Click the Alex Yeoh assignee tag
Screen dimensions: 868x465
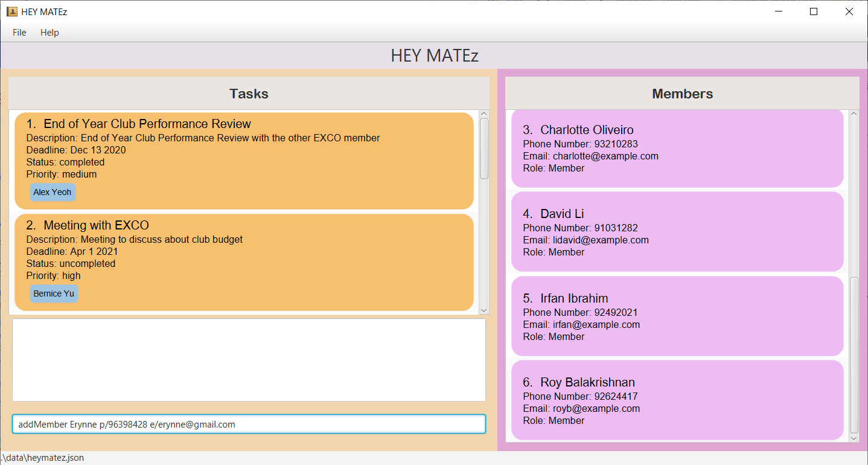[53, 192]
